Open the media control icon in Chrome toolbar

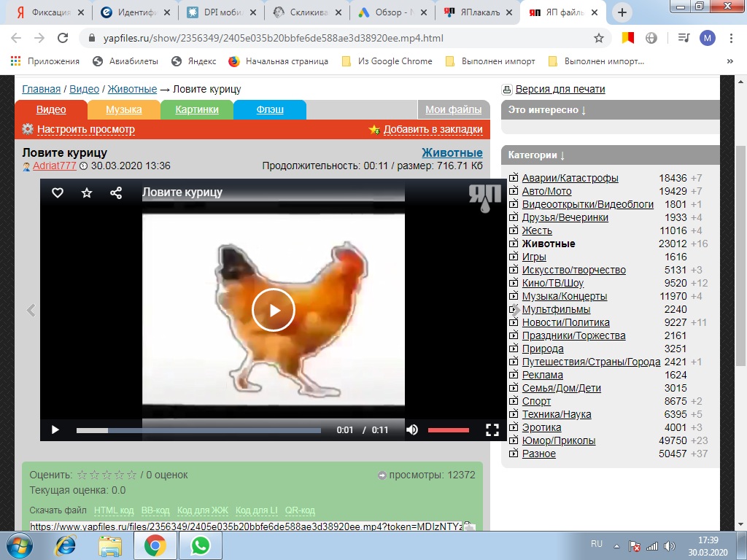684,38
